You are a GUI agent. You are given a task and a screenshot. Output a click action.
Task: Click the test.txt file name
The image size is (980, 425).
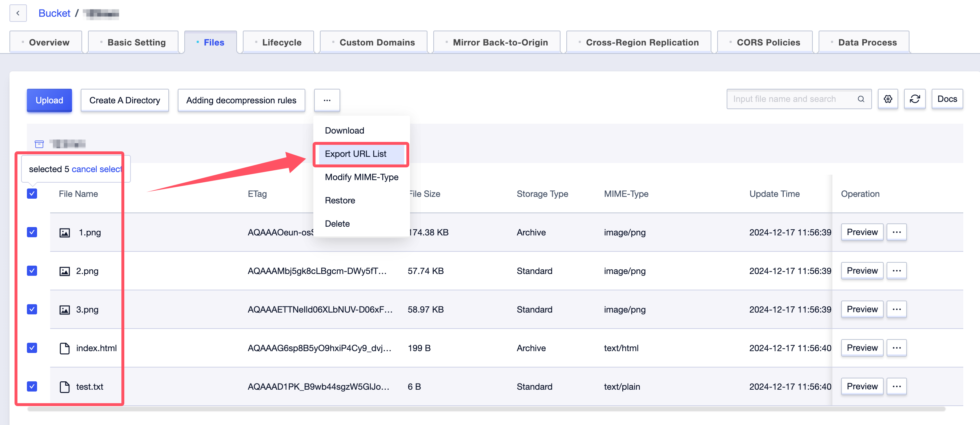tap(89, 386)
